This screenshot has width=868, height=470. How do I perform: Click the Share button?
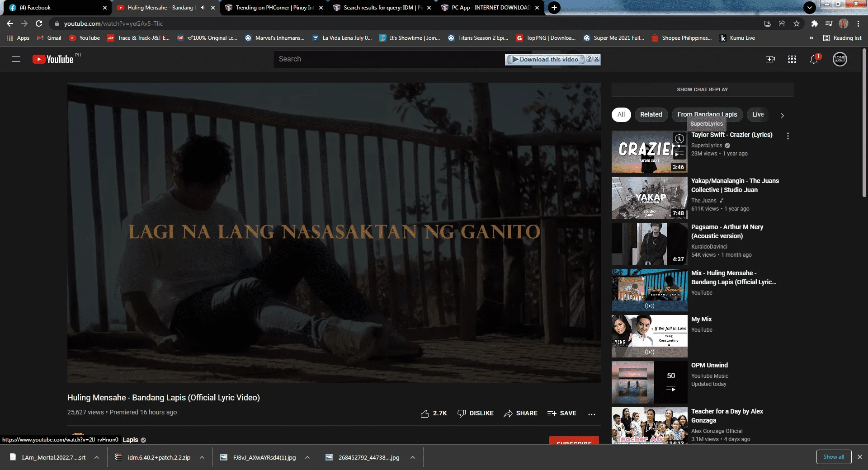(x=520, y=414)
